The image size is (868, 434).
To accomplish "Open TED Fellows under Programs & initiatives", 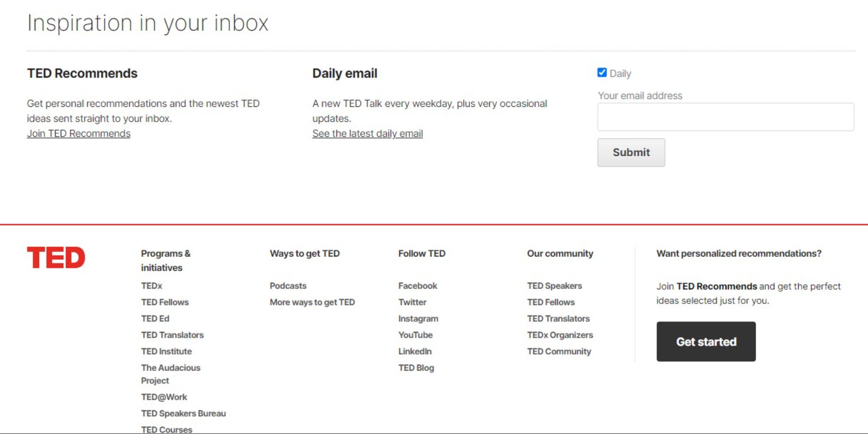I will pos(165,302).
